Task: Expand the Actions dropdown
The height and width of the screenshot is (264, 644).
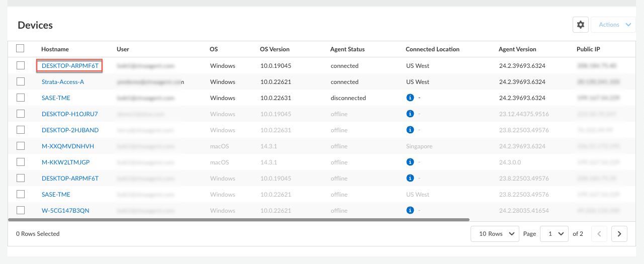Action: (x=613, y=25)
